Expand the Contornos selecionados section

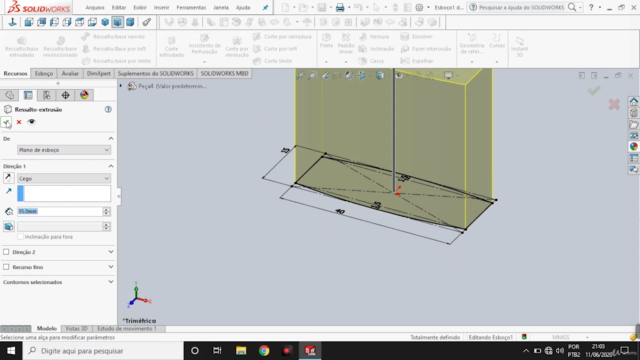click(111, 282)
